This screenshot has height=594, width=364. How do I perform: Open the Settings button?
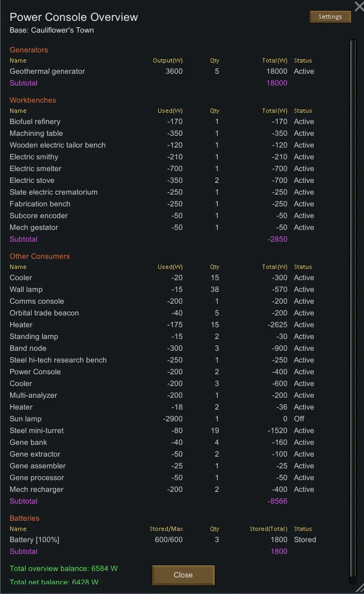330,17
